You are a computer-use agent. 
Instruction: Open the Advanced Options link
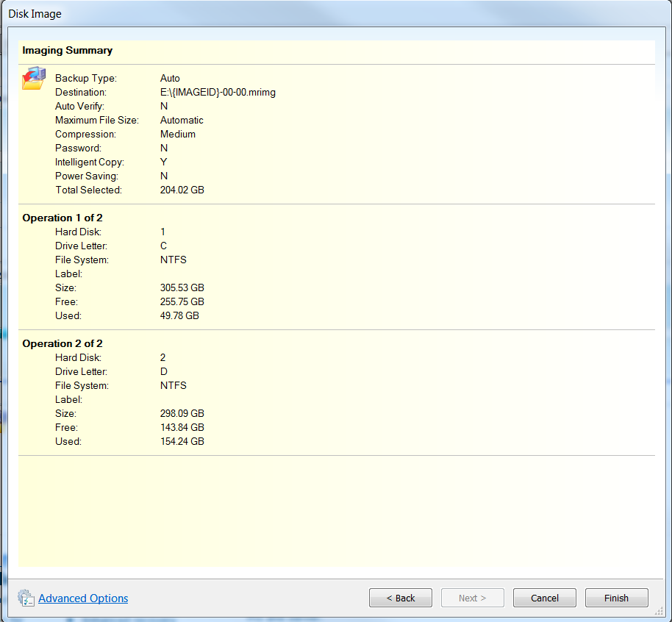[83, 598]
